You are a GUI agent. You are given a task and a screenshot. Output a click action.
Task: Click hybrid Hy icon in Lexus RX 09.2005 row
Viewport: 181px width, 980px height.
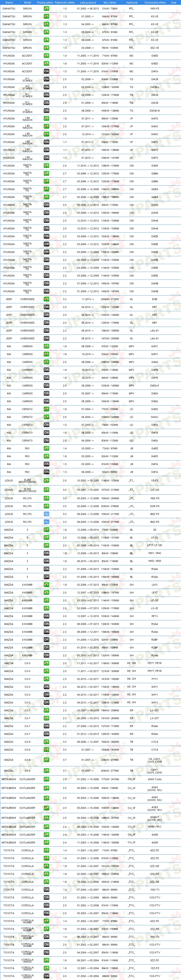point(46,522)
